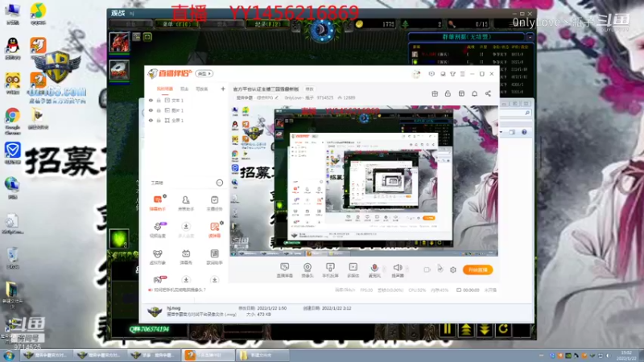Click the FPS:30 status readout
The width and height of the screenshot is (644, 362).
click(x=366, y=290)
